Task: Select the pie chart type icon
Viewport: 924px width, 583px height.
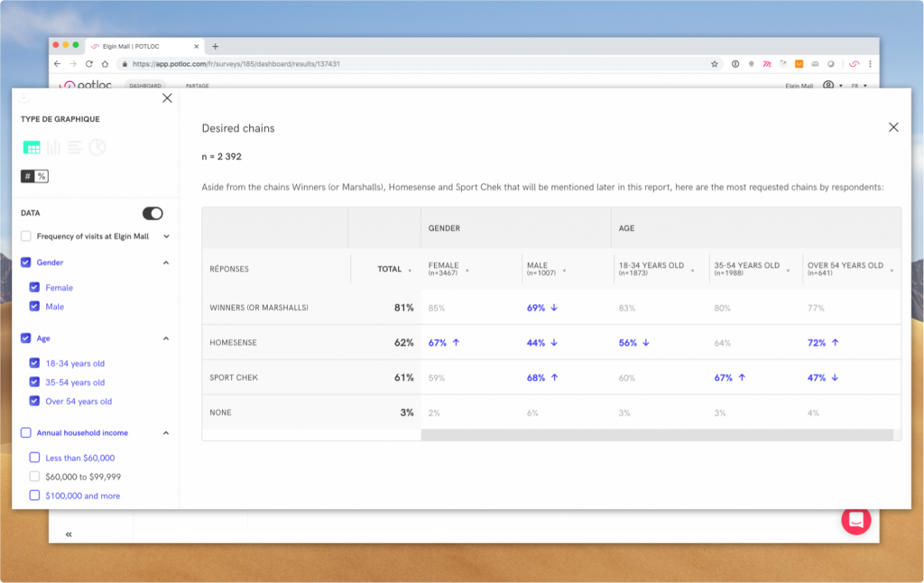Action: pyautogui.click(x=97, y=147)
